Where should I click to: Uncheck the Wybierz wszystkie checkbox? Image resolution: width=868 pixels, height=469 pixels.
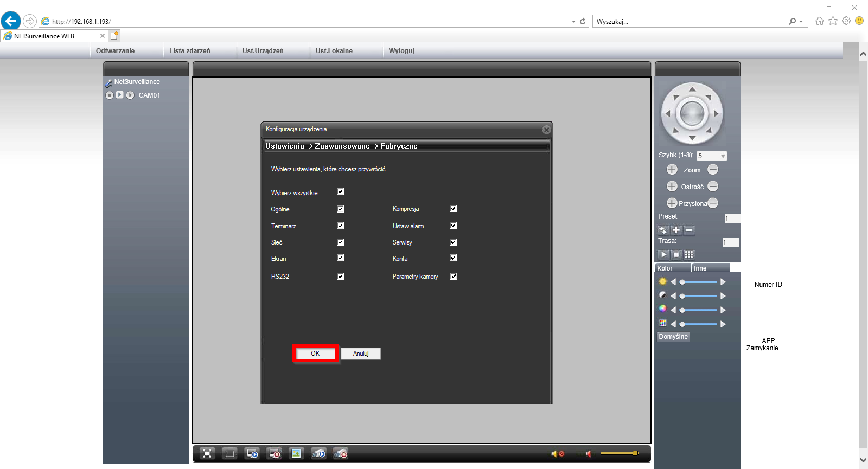tap(341, 192)
